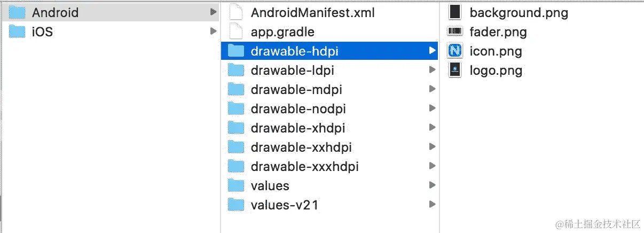Viewport: 644px width, 233px height.
Task: Click the left column divider handle
Action: [x=1, y=209]
